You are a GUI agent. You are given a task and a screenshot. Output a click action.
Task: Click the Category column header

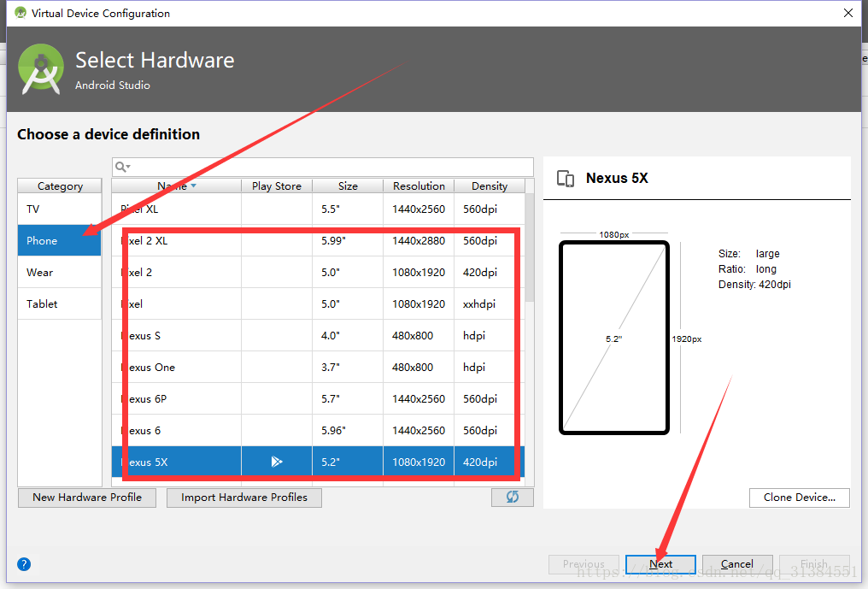(60, 186)
